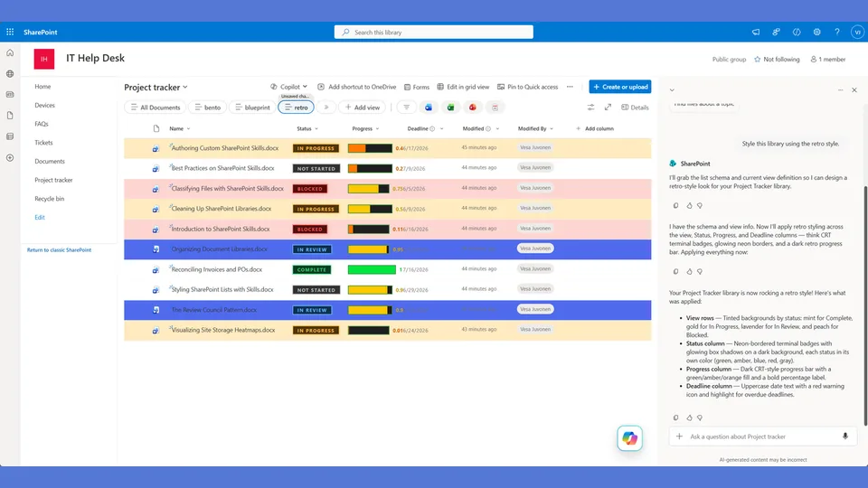This screenshot has height=488, width=868.
Task: Click Add view button
Action: tap(363, 108)
